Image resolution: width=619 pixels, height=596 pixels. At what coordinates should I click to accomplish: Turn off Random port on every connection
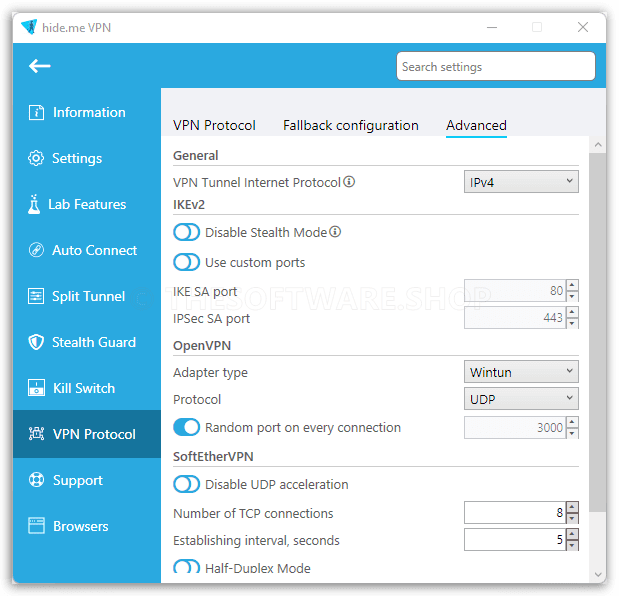187,427
